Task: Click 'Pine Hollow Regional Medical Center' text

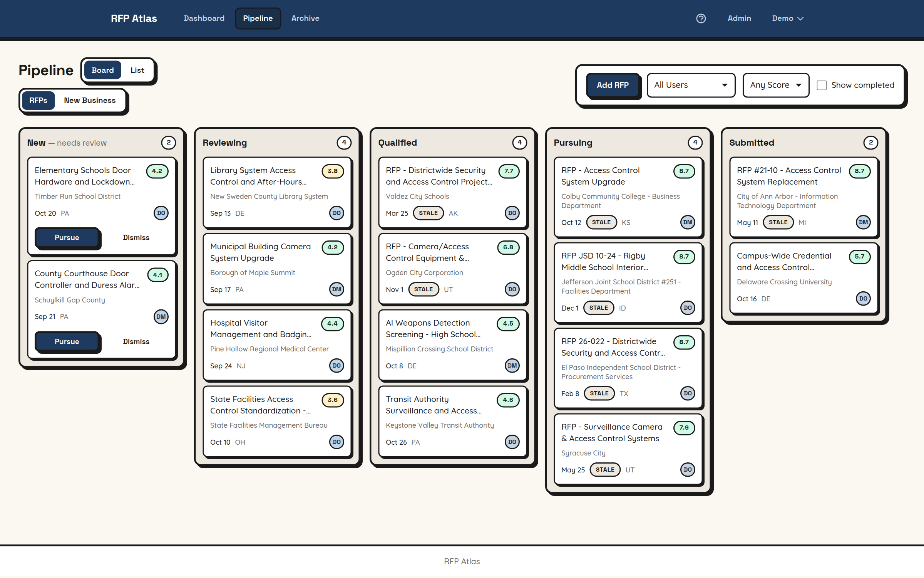Action: (x=269, y=349)
